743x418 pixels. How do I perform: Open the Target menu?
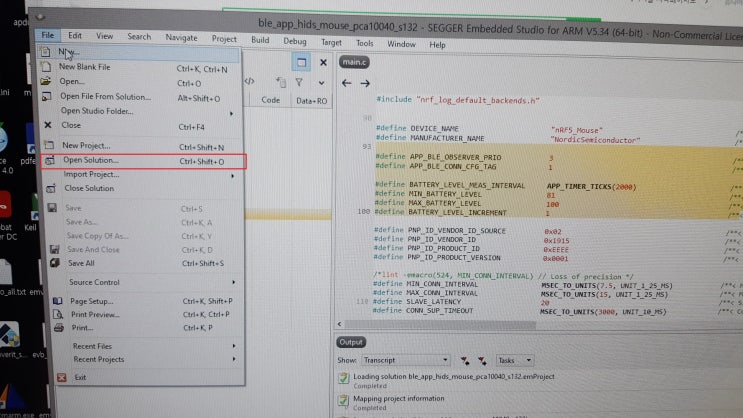331,42
